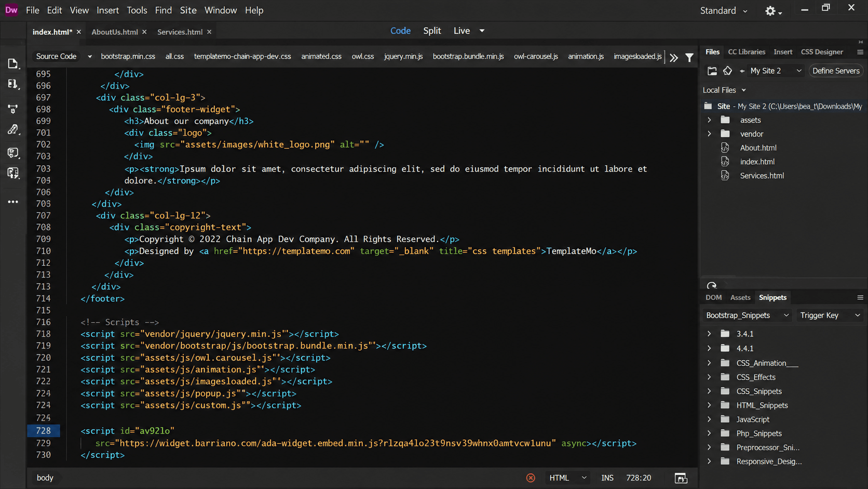
Task: Select the Php_Snippets folder
Action: point(759,433)
